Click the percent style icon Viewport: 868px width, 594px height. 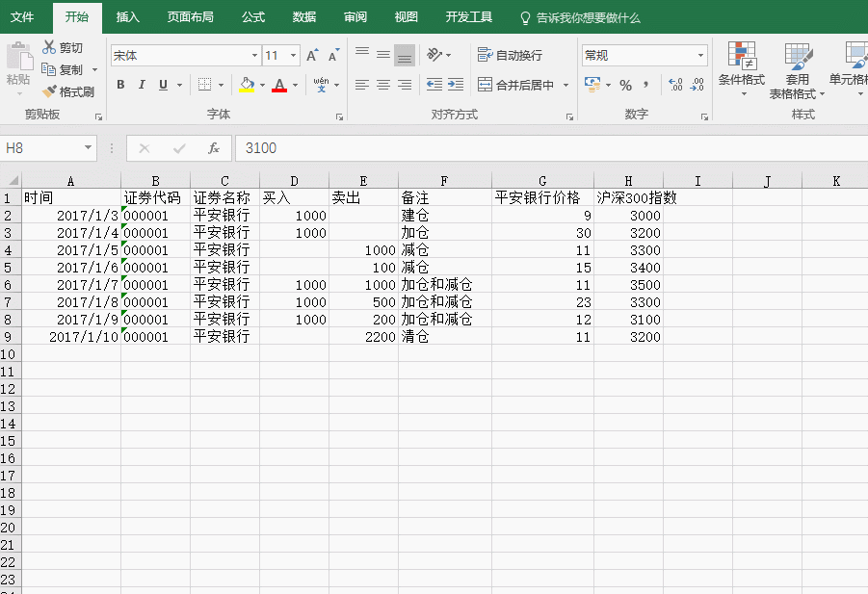[625, 85]
